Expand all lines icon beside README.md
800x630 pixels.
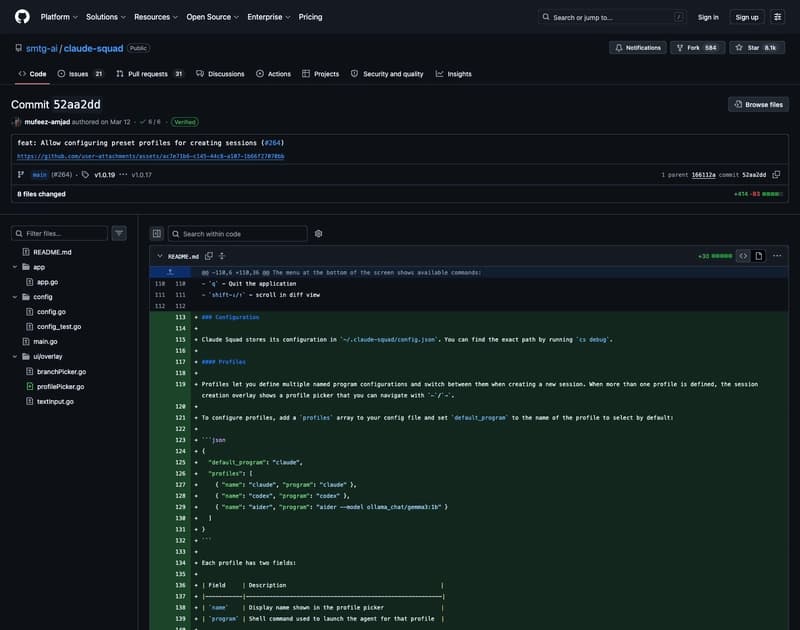(x=222, y=256)
